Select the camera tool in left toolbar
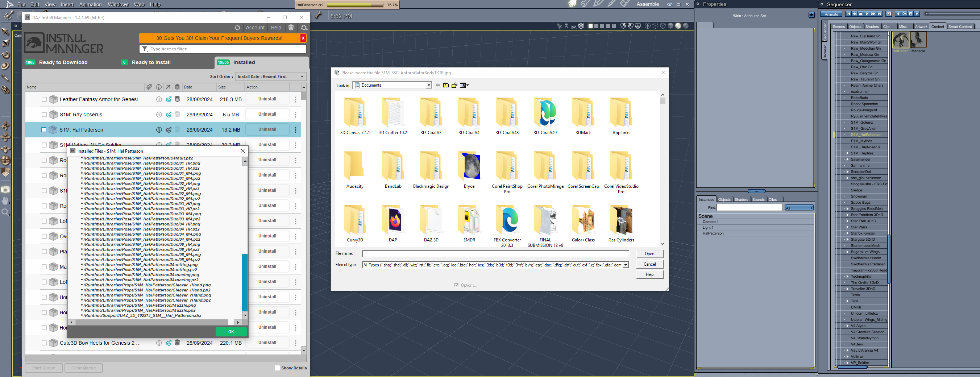 click(5, 190)
